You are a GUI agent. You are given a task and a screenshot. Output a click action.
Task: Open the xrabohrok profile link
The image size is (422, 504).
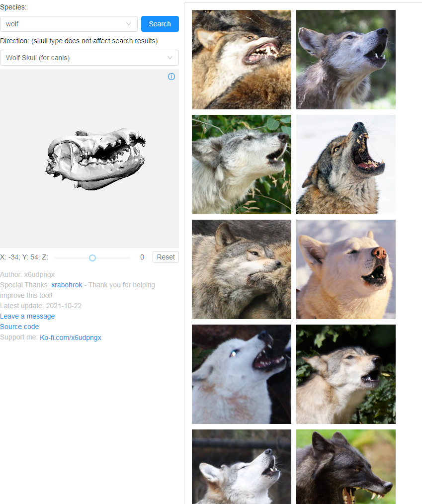pyautogui.click(x=67, y=285)
